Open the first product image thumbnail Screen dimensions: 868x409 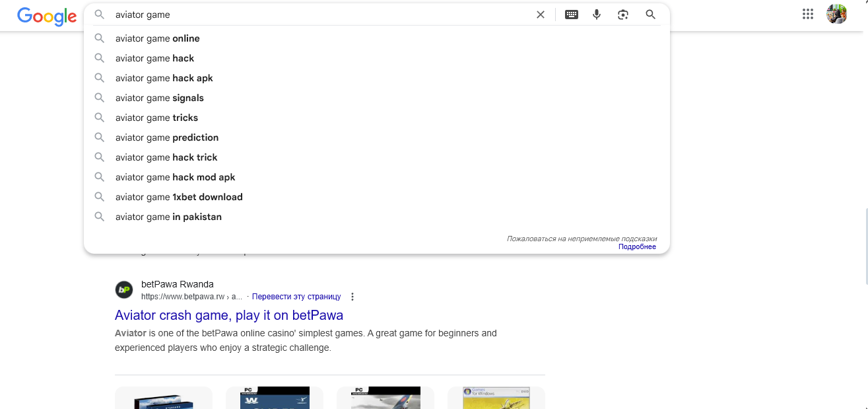pyautogui.click(x=164, y=398)
